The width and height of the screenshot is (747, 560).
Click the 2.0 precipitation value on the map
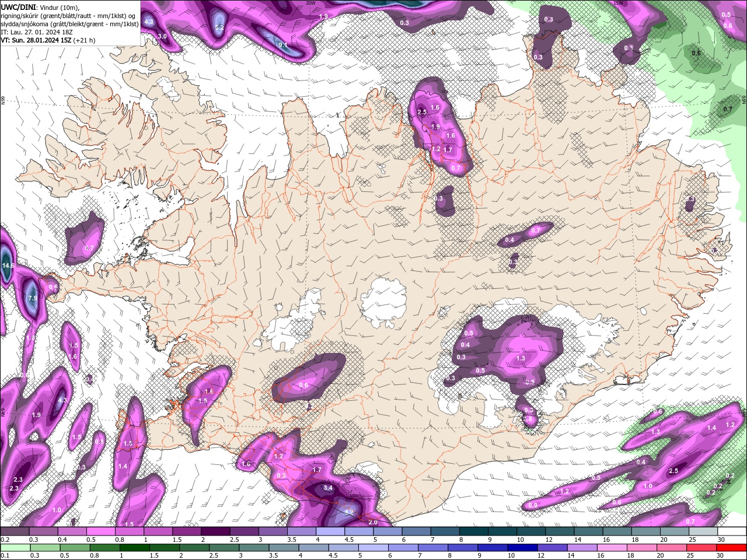pos(373,522)
